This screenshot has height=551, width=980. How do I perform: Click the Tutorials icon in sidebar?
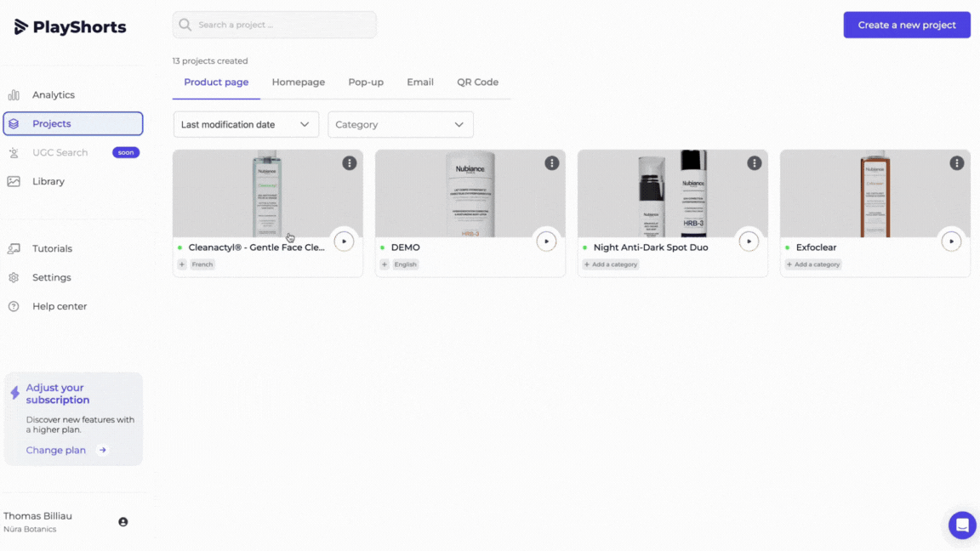[14, 248]
